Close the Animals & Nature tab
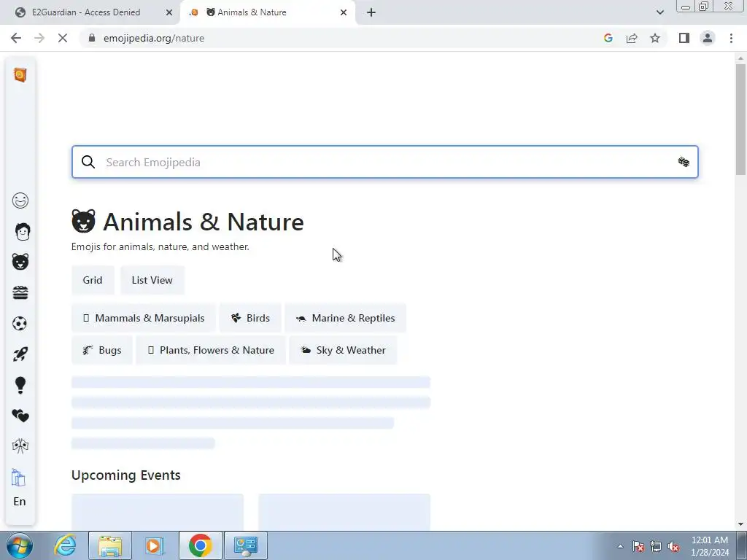This screenshot has height=560, width=747. [344, 12]
